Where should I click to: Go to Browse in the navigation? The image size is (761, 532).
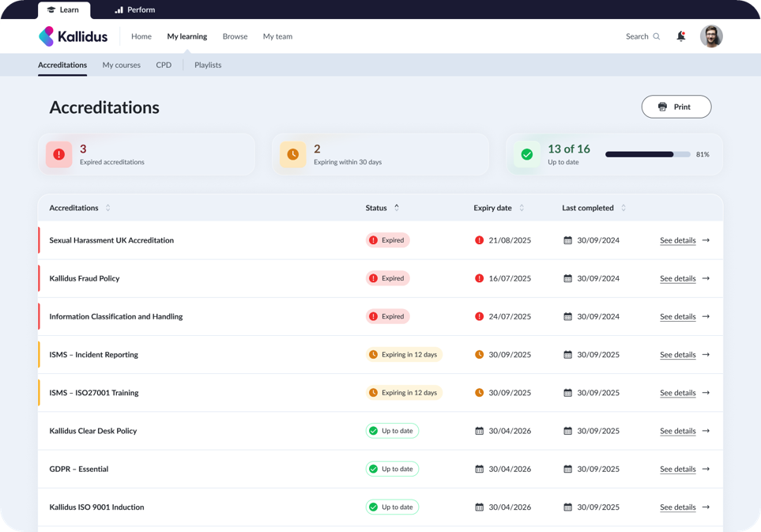[x=235, y=36]
